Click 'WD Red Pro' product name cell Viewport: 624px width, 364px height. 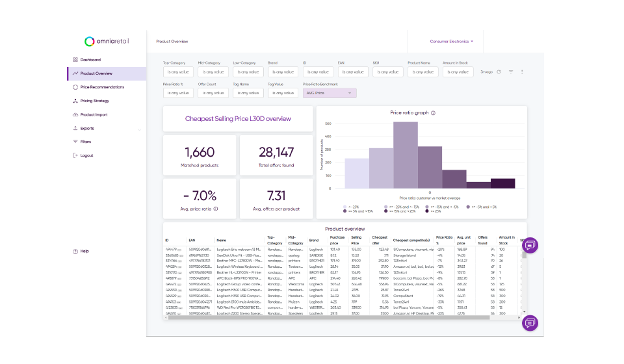239,307
